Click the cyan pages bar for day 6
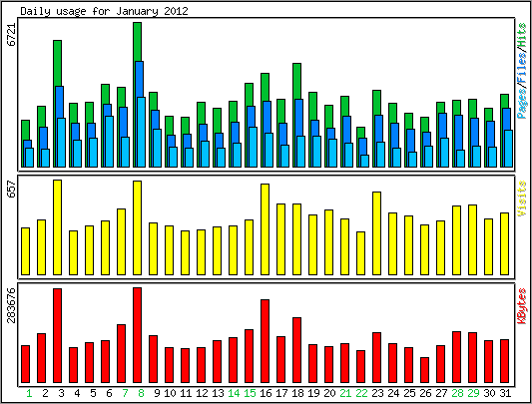Image resolution: width=532 pixels, height=404 pixels. tap(109, 142)
